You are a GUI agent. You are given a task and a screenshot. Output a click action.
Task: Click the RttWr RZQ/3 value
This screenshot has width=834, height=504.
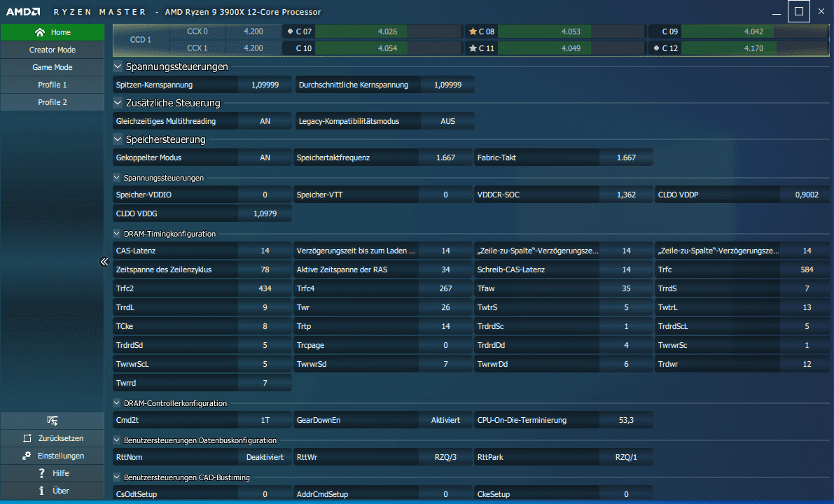[x=445, y=457]
